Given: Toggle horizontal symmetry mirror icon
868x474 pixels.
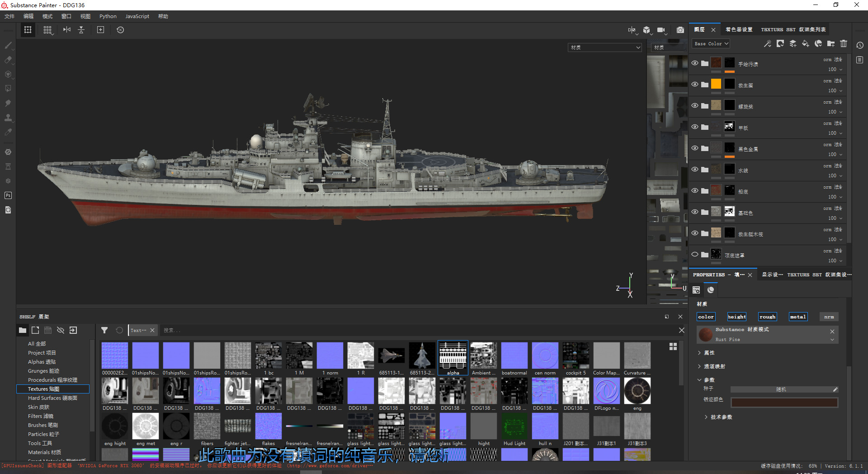Looking at the screenshot, I should 67,30.
